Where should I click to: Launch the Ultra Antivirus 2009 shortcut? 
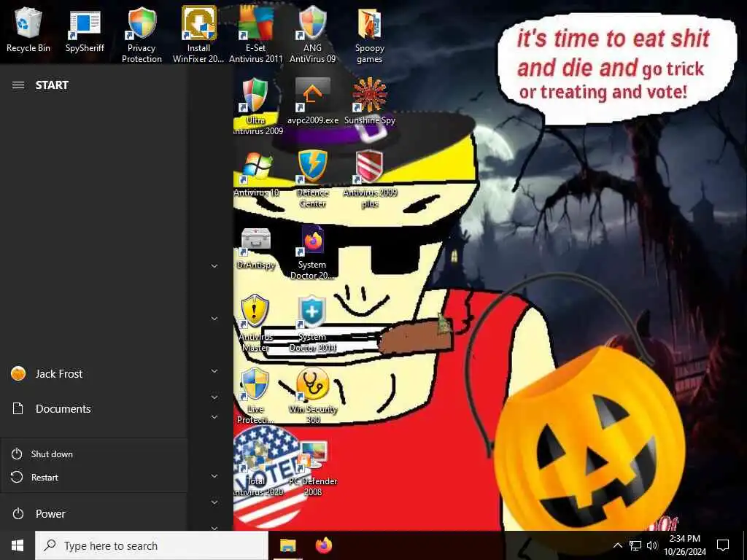256,106
